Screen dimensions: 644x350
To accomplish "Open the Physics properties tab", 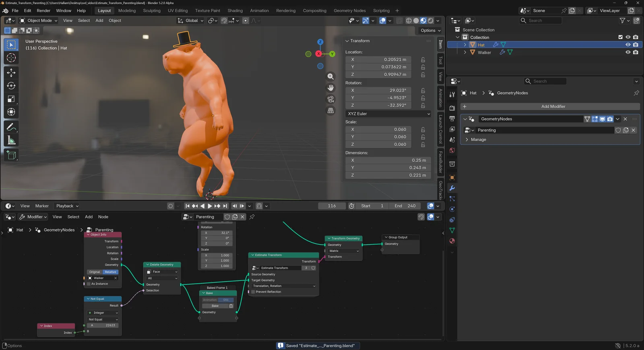I will 452,209.
